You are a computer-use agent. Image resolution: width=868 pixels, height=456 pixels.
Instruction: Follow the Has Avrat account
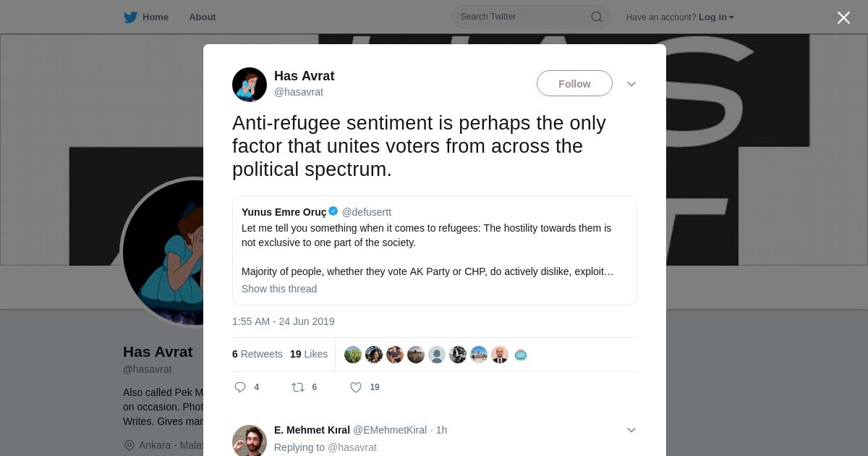click(574, 84)
